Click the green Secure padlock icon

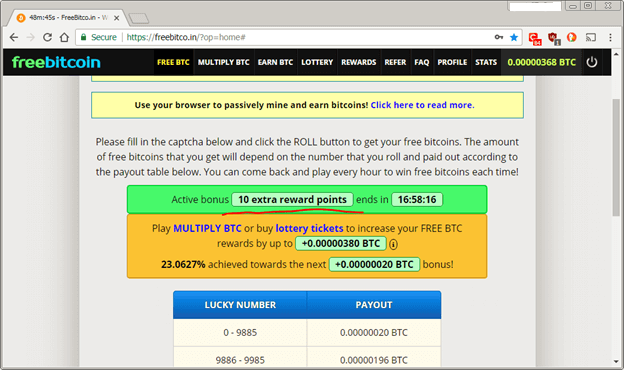83,37
